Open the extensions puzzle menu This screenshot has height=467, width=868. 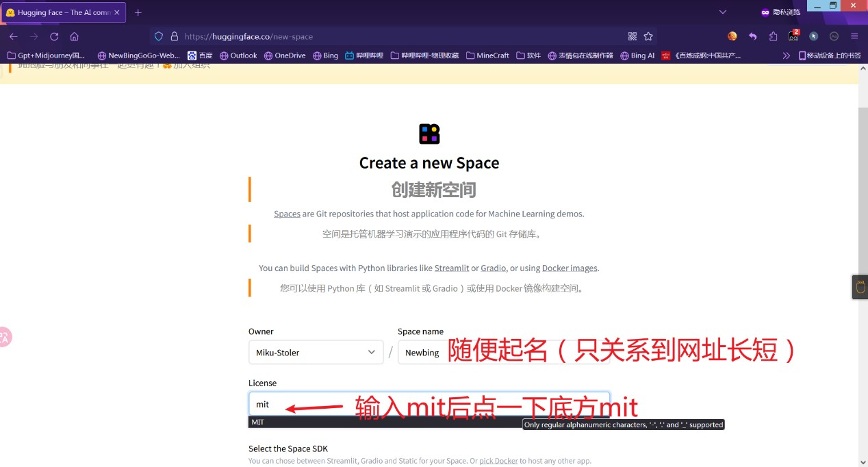pyautogui.click(x=774, y=36)
